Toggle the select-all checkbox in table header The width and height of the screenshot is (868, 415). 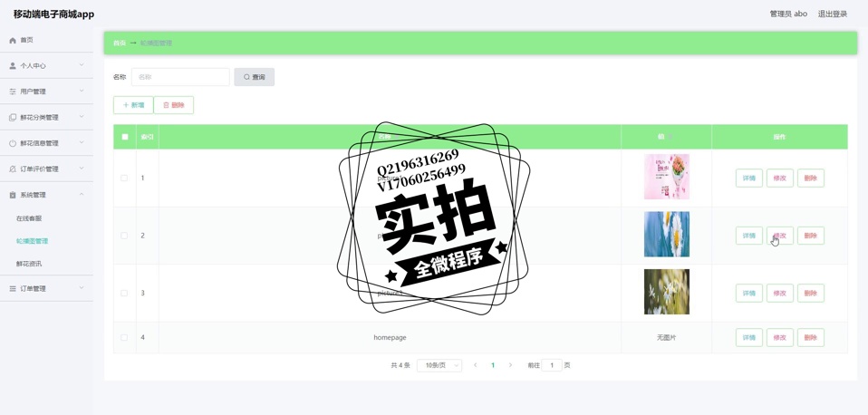[125, 137]
